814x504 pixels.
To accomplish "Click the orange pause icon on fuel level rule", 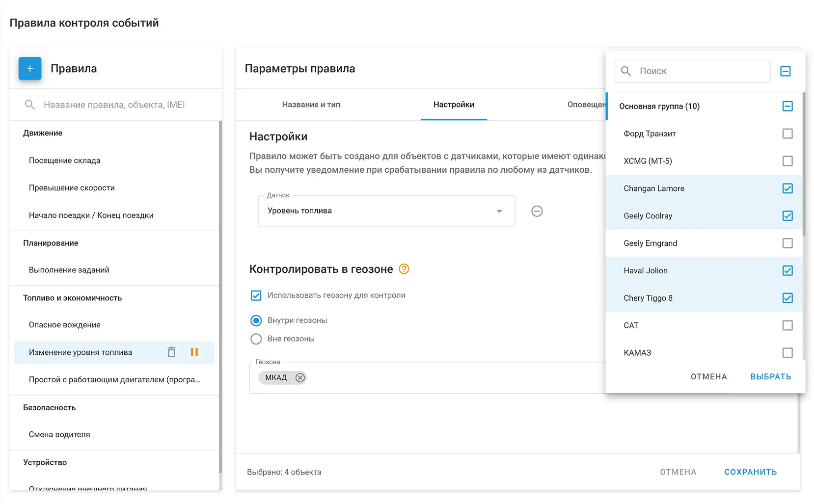I will [194, 352].
